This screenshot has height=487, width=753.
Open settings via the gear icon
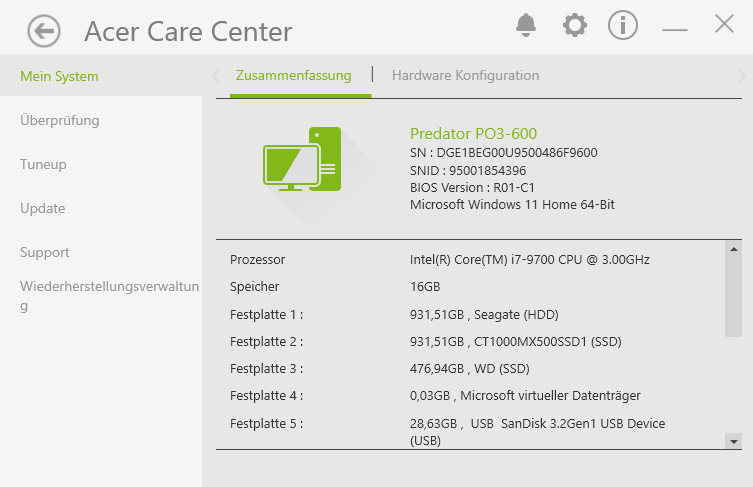(574, 25)
